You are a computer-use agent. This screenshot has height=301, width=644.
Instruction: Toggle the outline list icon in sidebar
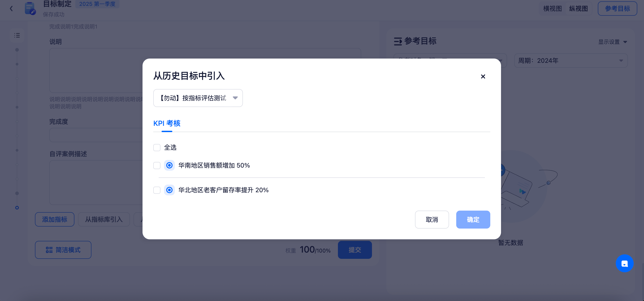[17, 35]
